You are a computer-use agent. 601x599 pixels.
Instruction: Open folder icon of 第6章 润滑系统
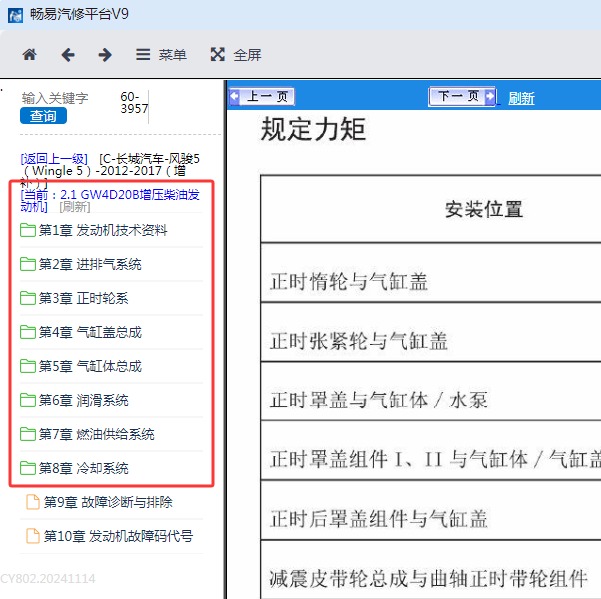[x=28, y=400]
